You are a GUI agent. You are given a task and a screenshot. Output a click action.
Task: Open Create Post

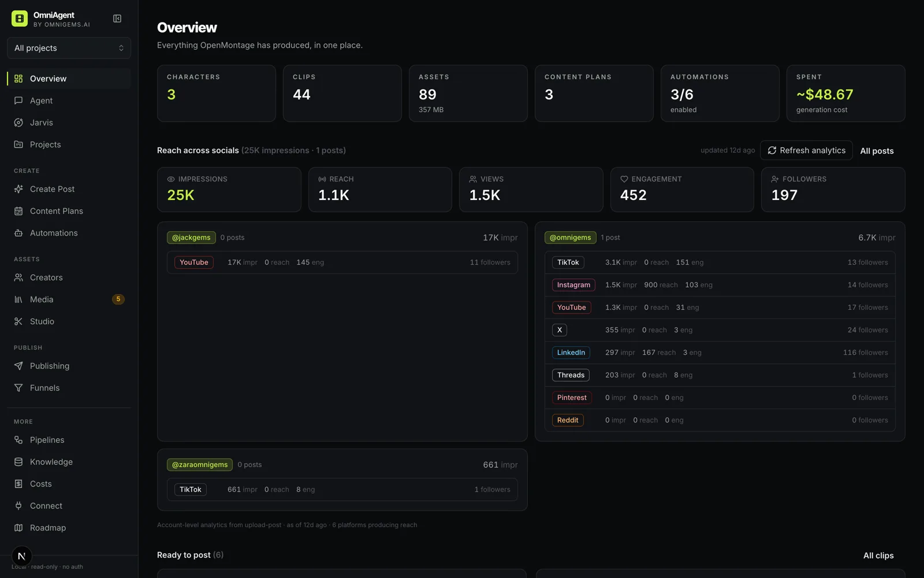(69, 189)
